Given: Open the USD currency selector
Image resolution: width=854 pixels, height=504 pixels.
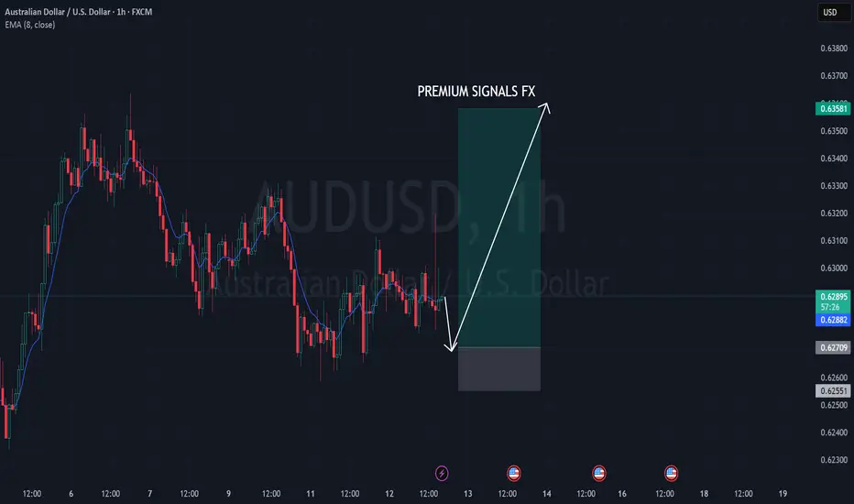Looking at the screenshot, I should click(x=833, y=12).
